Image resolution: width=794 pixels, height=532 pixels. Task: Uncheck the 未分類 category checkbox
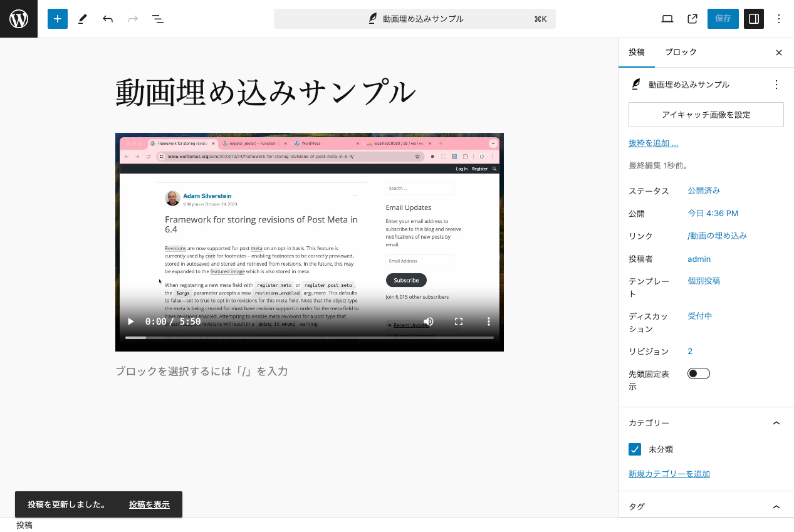[635, 449]
